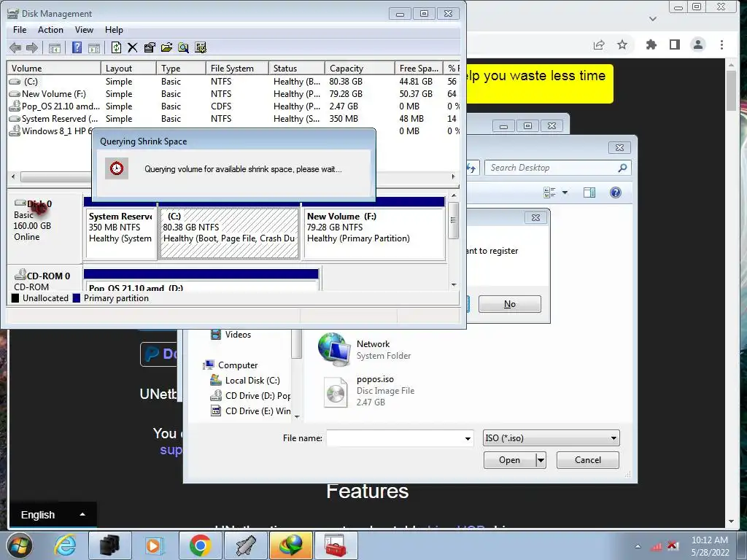Open the File menu in Disk Management
This screenshot has width=747, height=560.
[x=20, y=29]
